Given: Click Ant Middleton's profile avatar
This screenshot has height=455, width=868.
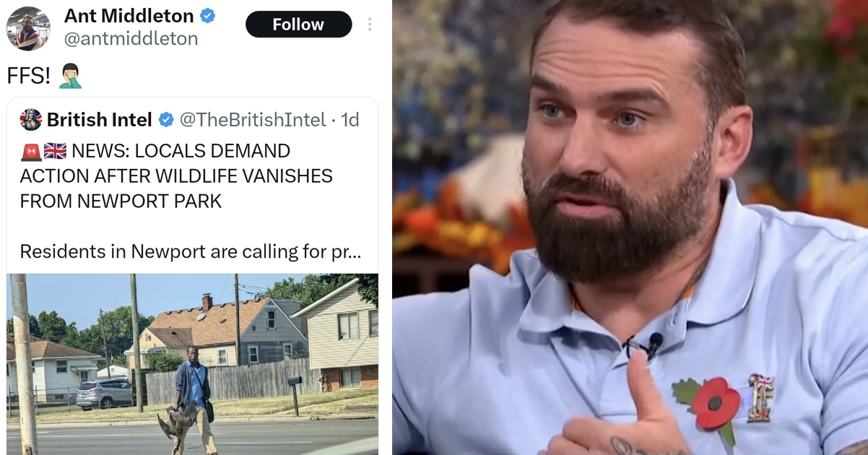Looking at the screenshot, I should pyautogui.click(x=28, y=28).
